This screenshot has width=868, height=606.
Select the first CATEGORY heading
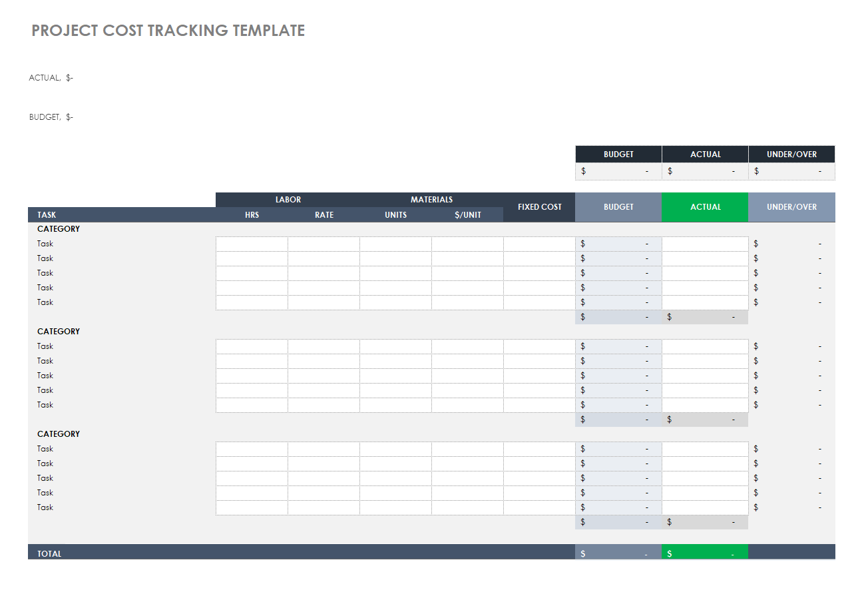tap(59, 229)
